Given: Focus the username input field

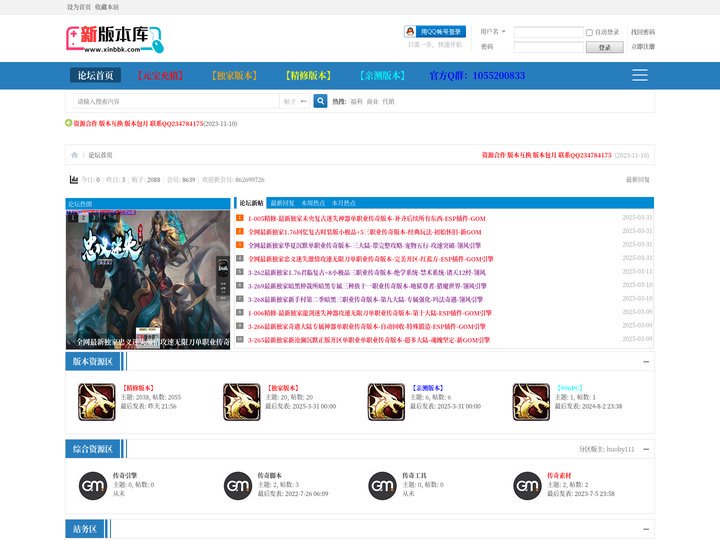Looking at the screenshot, I should [549, 32].
